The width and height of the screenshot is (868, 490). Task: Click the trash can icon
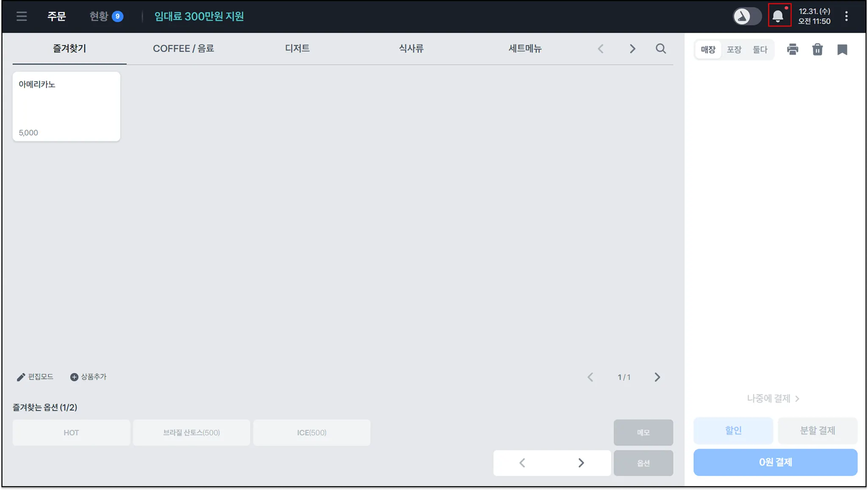[x=817, y=50]
